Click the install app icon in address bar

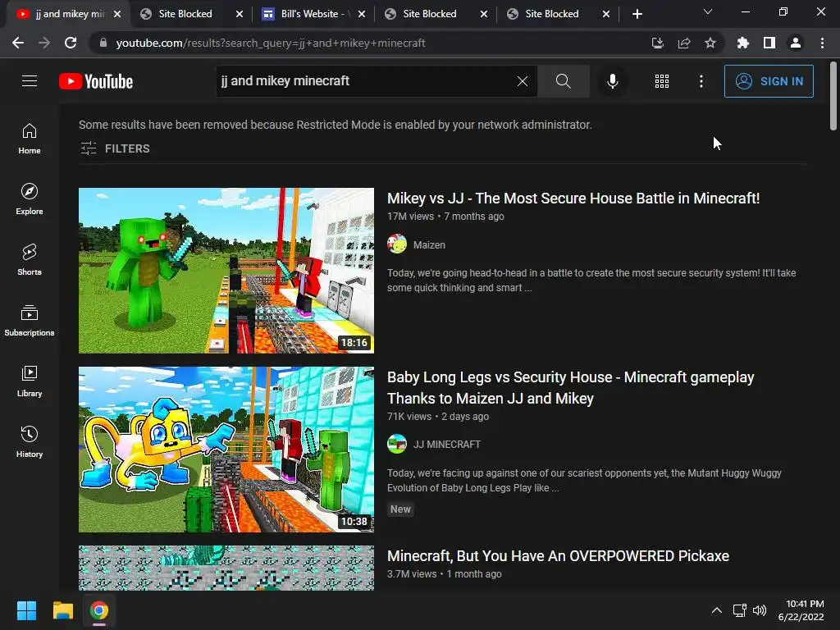coord(657,43)
